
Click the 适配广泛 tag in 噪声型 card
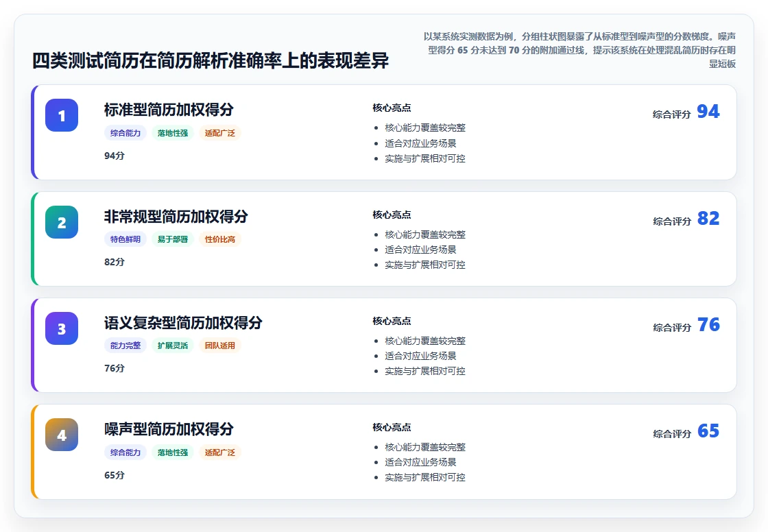[220, 452]
